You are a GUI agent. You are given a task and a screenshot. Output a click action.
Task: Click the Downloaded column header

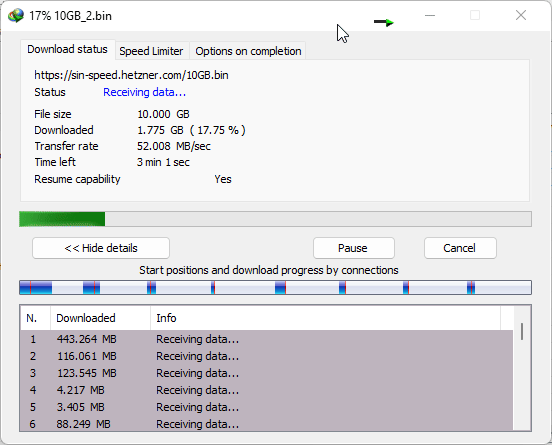coord(100,318)
